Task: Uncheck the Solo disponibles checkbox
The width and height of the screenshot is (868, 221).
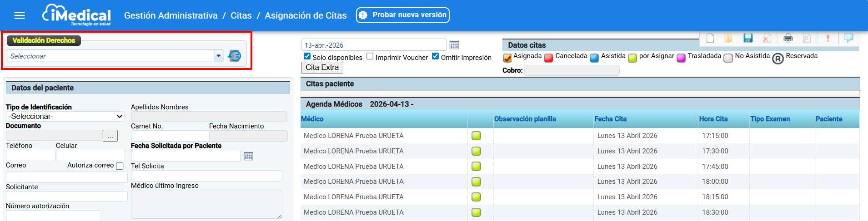Action: click(x=307, y=56)
